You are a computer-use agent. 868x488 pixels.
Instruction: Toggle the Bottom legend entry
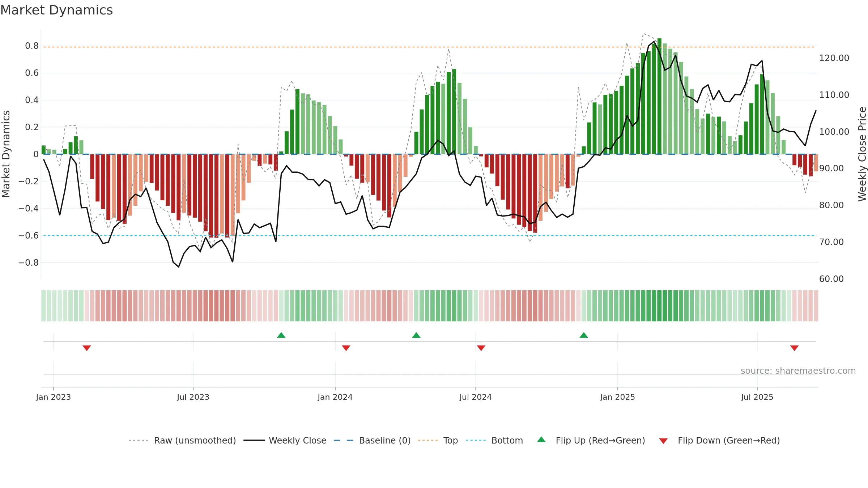click(494, 440)
